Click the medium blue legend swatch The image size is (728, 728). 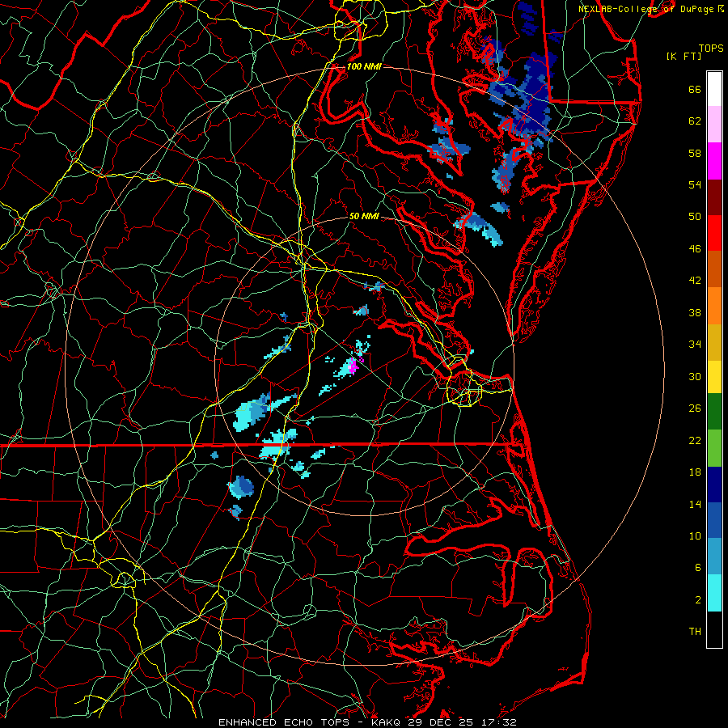(x=714, y=520)
